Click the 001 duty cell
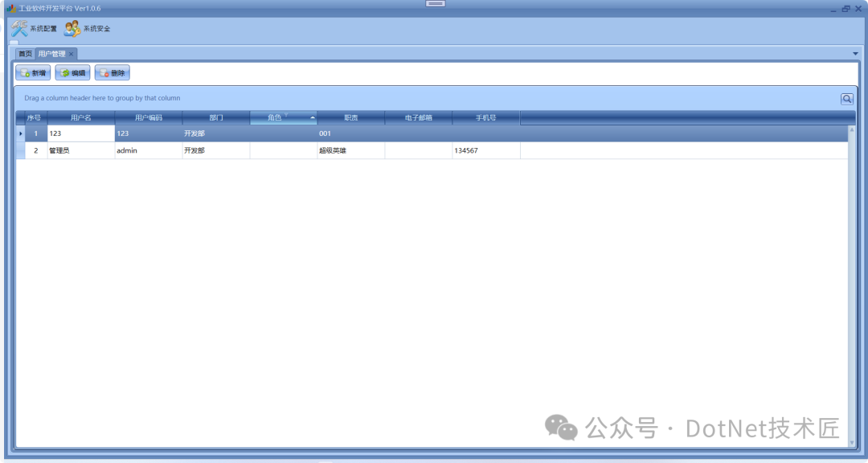Screen dimensions: 868x463 coord(351,133)
